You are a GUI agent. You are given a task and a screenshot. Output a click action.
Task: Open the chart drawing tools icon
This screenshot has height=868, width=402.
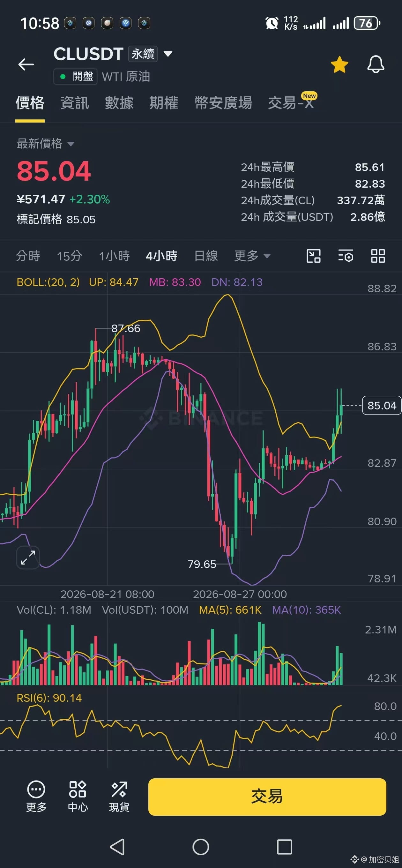coord(313,256)
